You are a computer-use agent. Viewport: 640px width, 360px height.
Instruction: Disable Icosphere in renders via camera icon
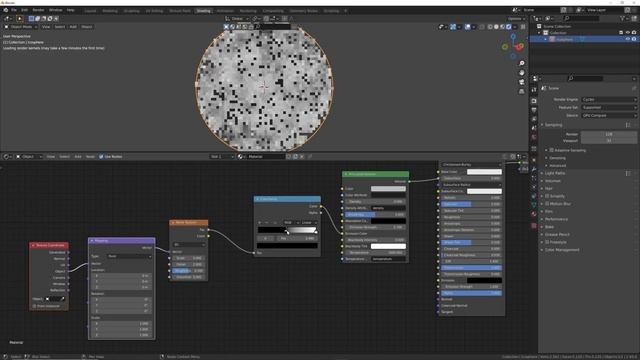(x=634, y=39)
